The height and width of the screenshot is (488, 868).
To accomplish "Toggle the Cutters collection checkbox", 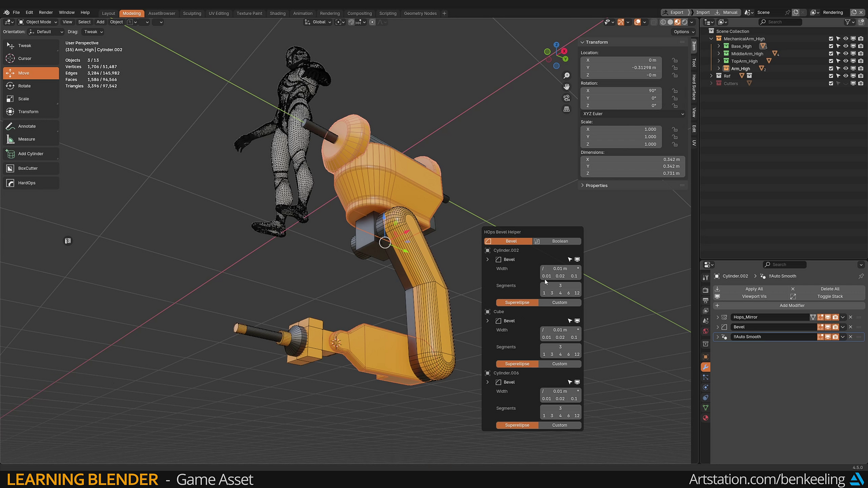I will 831,83.
